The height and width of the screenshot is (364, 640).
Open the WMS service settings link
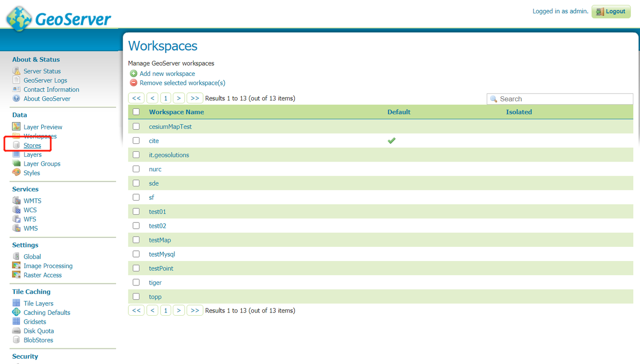[31, 228]
